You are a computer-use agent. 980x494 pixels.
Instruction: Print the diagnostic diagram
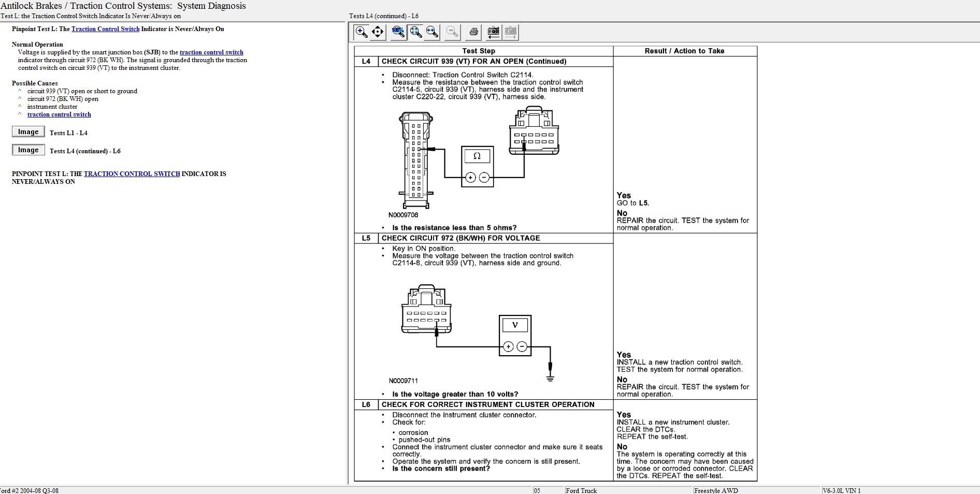(473, 32)
